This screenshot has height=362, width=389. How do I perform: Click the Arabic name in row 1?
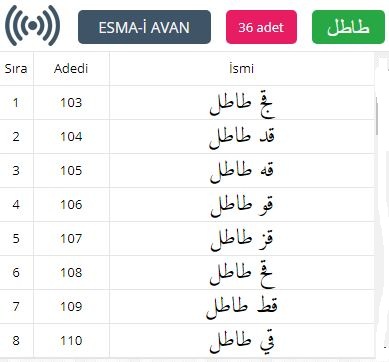(x=242, y=104)
